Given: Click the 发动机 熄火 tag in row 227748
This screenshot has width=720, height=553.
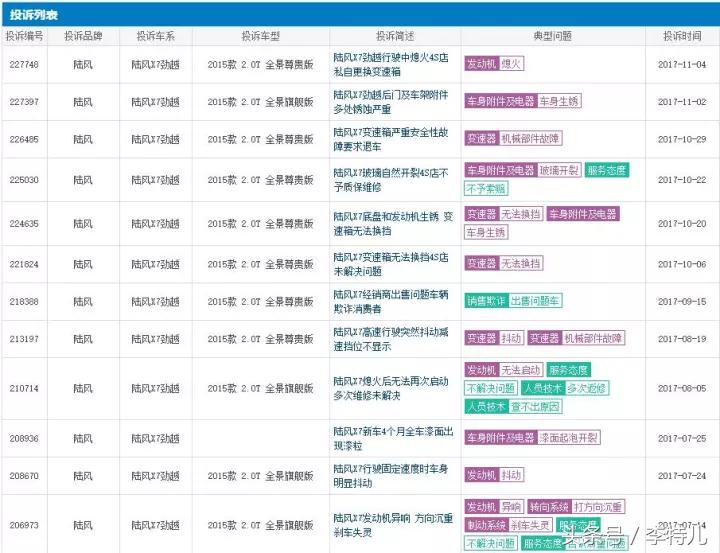Looking at the screenshot, I should pyautogui.click(x=494, y=64).
